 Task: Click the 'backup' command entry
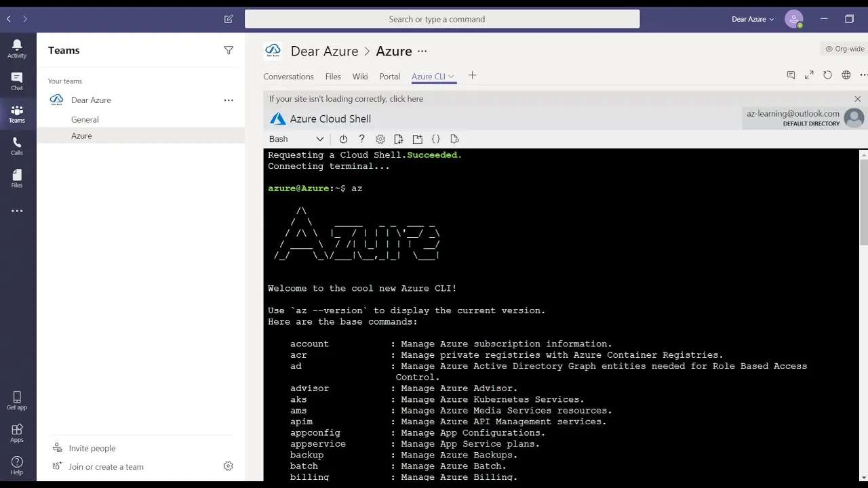(307, 455)
